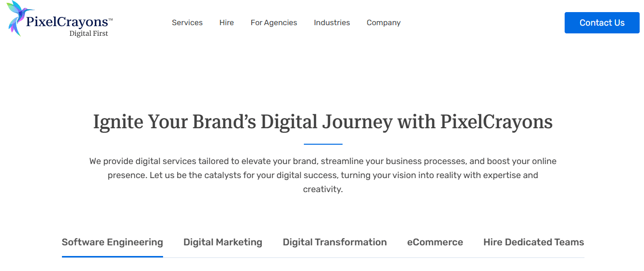644x271 pixels.
Task: Select the Software Engineering tab
Action: 112,242
